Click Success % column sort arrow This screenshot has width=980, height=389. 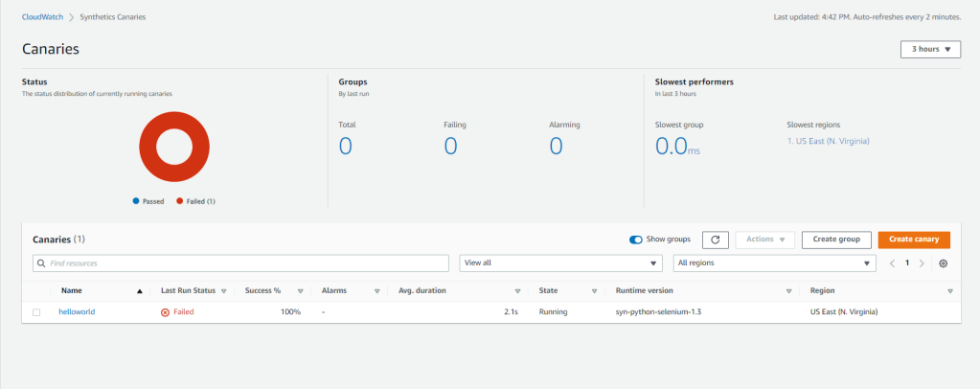tap(300, 290)
